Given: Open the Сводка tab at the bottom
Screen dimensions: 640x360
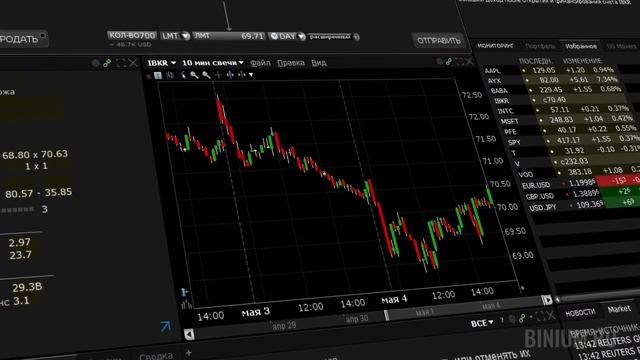Looking at the screenshot, I should click(x=156, y=356).
